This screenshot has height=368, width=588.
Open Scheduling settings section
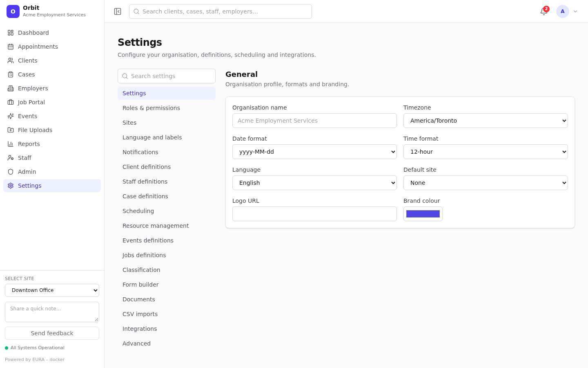coord(167,211)
